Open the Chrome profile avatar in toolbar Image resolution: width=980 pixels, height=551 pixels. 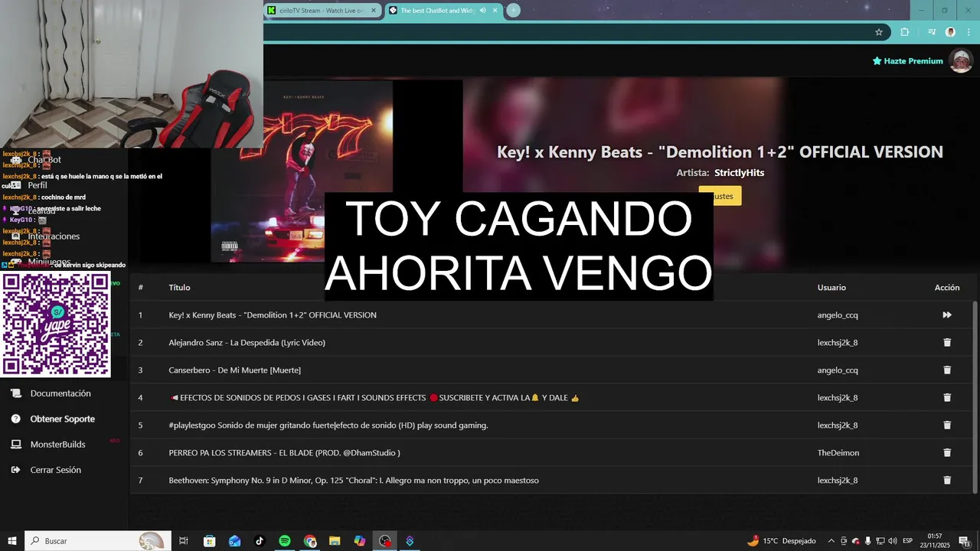(950, 32)
